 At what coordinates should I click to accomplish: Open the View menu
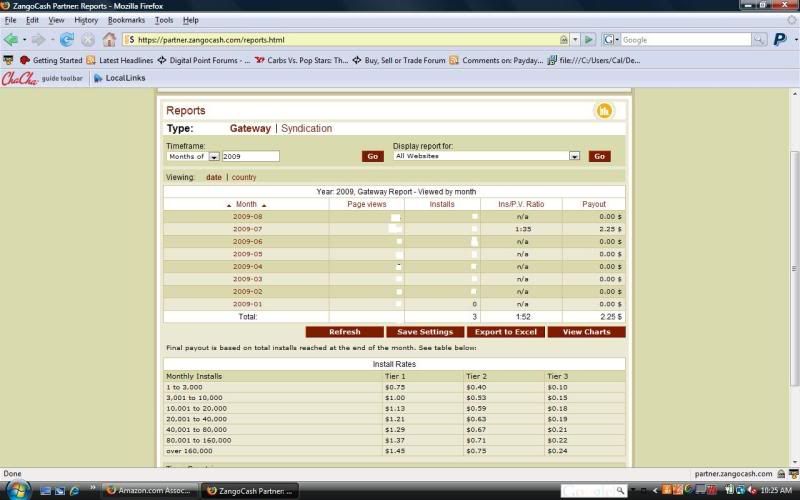coord(56,20)
